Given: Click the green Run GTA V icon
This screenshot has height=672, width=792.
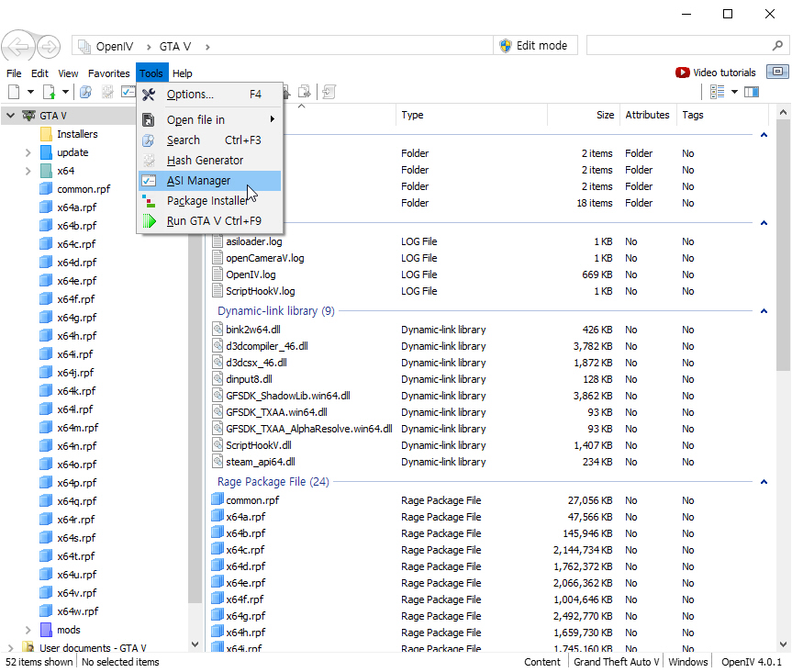Looking at the screenshot, I should coord(149,221).
